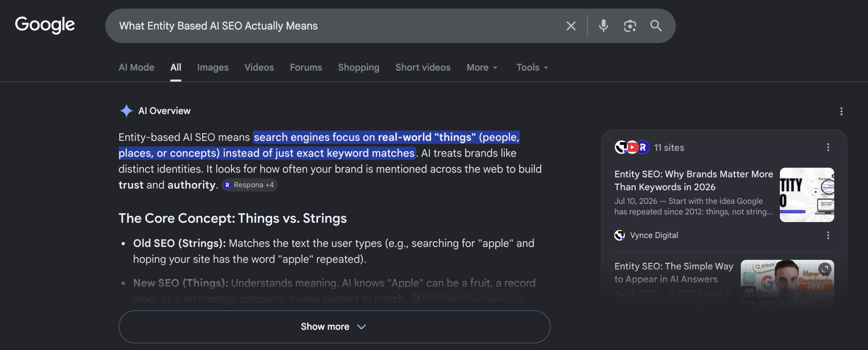Viewport: 868px width, 350px height.
Task: Click 'The Core Concept: Things vs. Strings' heading
Action: pyautogui.click(x=233, y=218)
